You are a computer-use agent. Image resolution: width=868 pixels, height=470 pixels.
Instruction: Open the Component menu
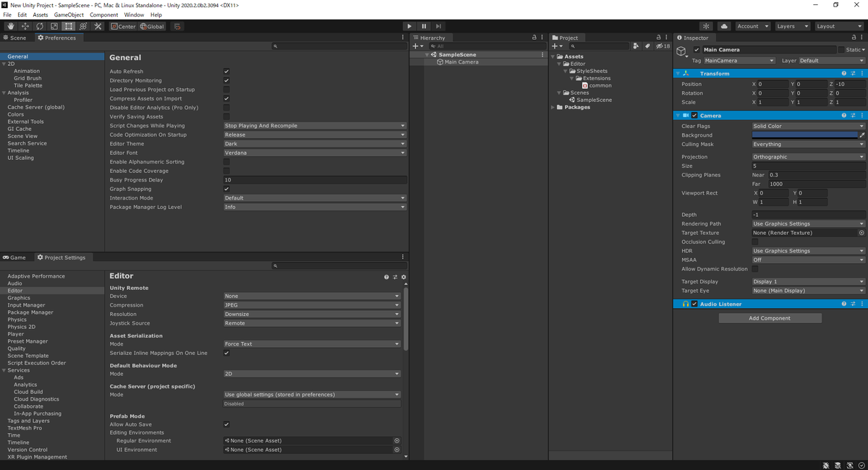tap(104, 14)
